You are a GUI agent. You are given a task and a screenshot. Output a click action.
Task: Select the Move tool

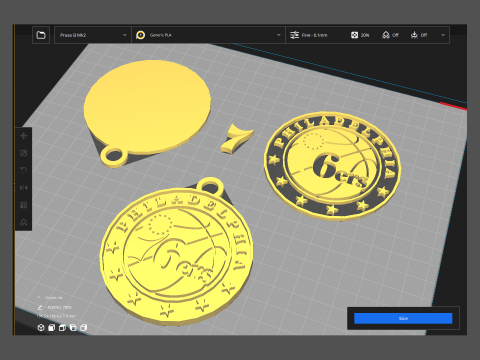point(24,136)
